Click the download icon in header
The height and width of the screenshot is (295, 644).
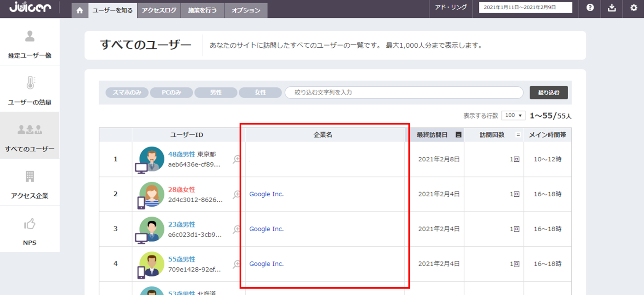[611, 8]
